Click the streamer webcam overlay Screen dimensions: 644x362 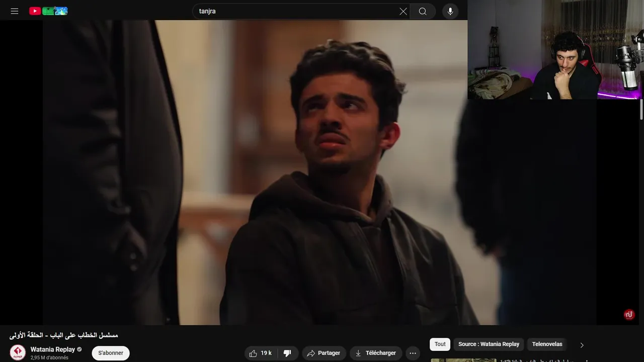point(555,49)
